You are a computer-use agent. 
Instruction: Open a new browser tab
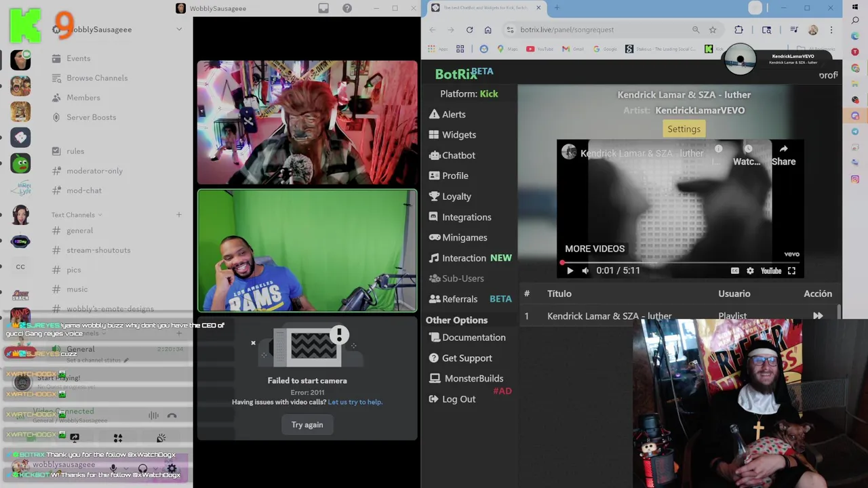557,8
